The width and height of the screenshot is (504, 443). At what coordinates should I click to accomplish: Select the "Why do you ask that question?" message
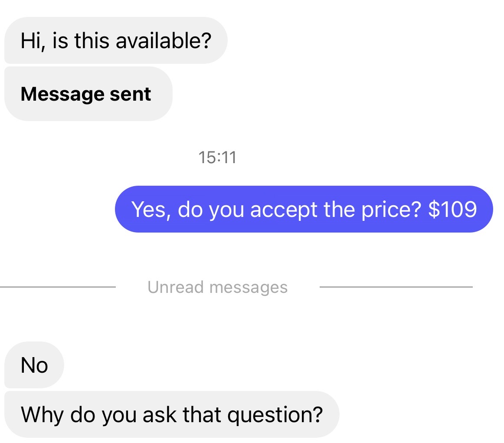click(172, 414)
